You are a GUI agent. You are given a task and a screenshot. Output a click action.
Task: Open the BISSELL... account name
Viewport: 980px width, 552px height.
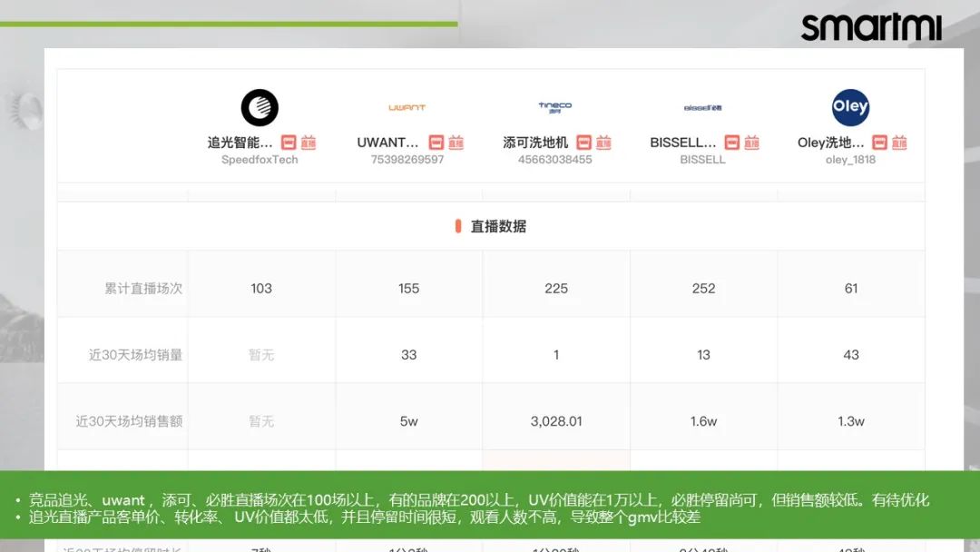683,143
